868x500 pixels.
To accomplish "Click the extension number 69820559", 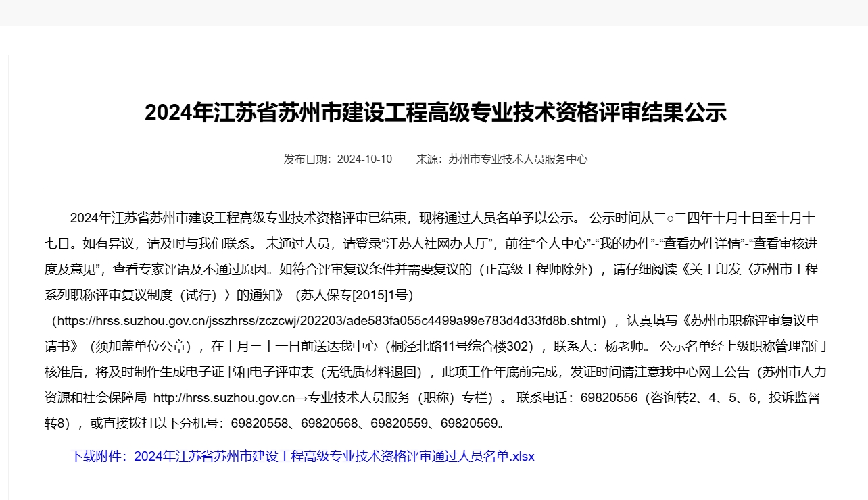I will (x=399, y=424).
